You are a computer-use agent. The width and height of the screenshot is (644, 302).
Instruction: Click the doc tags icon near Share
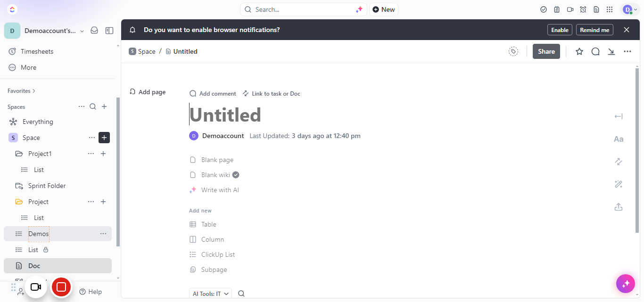click(x=513, y=51)
